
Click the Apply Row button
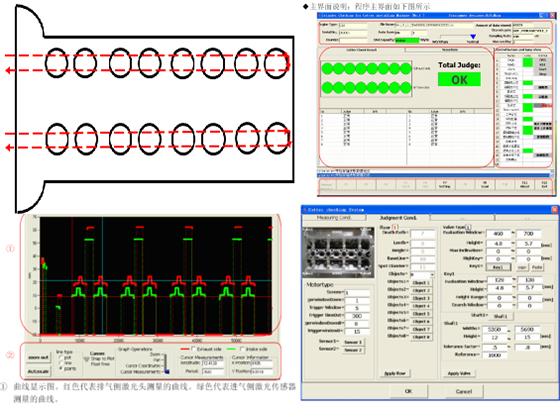(x=395, y=373)
